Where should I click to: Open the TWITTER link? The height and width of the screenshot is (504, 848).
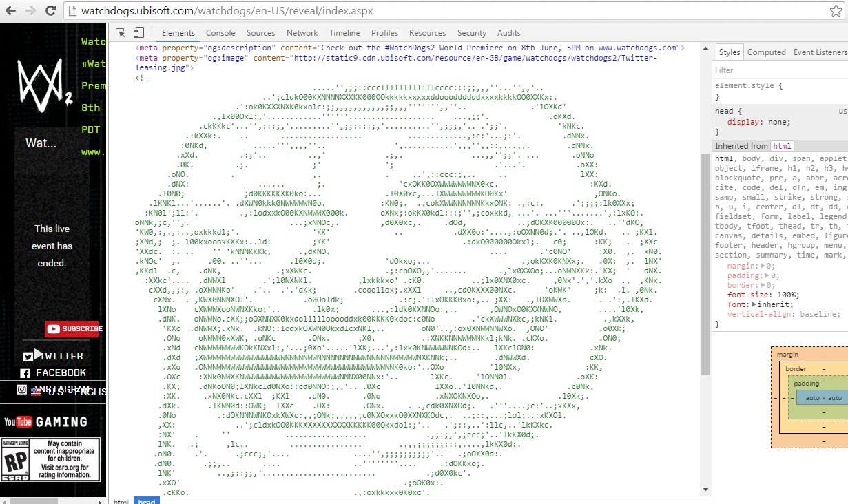coord(61,356)
